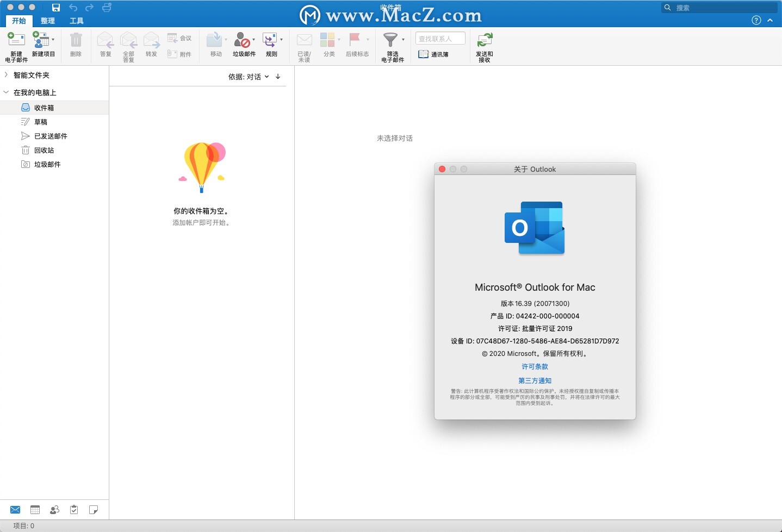Close the 关于 Outlook dialog

tap(442, 169)
